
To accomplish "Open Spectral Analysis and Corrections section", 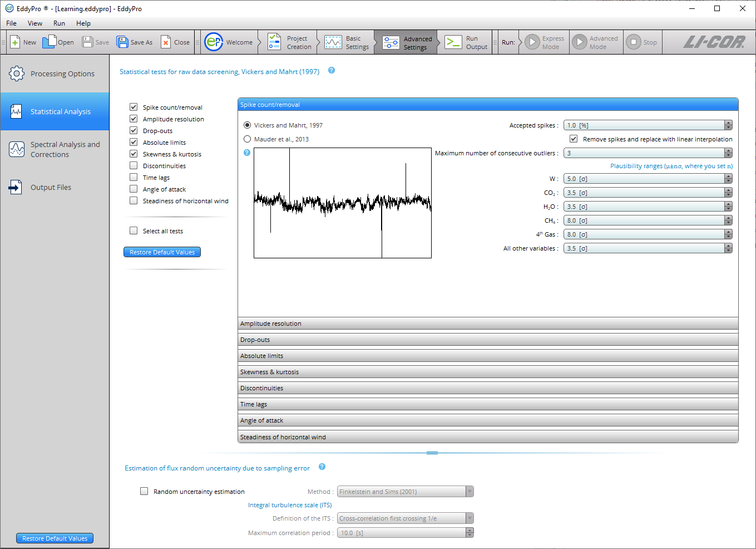I will 55,149.
